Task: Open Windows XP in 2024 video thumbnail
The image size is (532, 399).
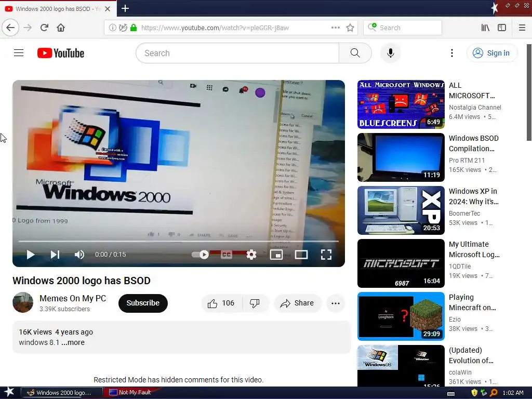Action: [x=401, y=210]
